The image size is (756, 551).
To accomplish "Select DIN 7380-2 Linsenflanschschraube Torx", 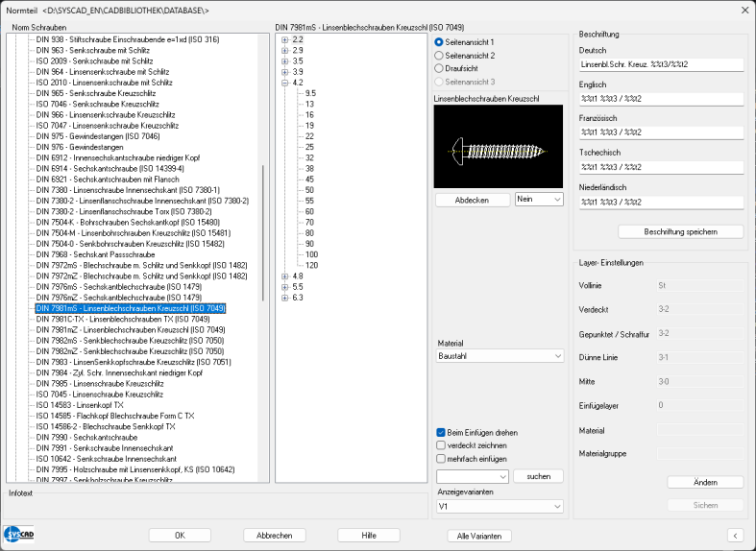I will coord(123,211).
